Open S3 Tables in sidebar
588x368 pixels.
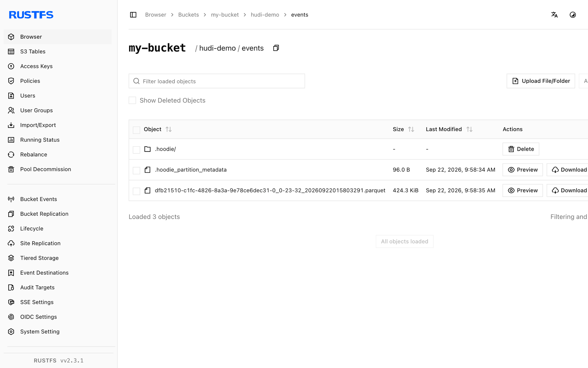click(x=58, y=52)
